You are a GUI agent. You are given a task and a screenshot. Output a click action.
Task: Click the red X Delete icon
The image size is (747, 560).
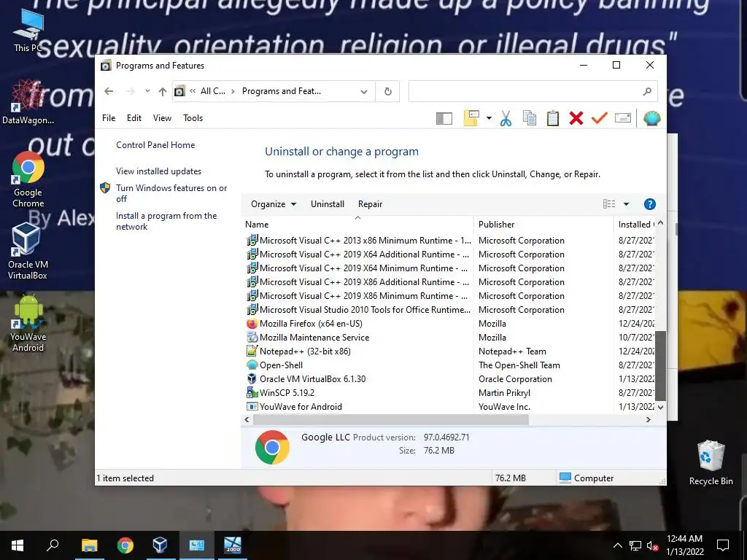(x=576, y=118)
